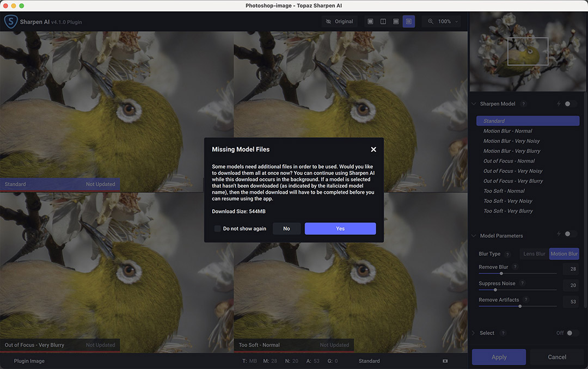Click the Sharpen AI logo icon
Viewport: 588px width, 369px height.
point(10,21)
